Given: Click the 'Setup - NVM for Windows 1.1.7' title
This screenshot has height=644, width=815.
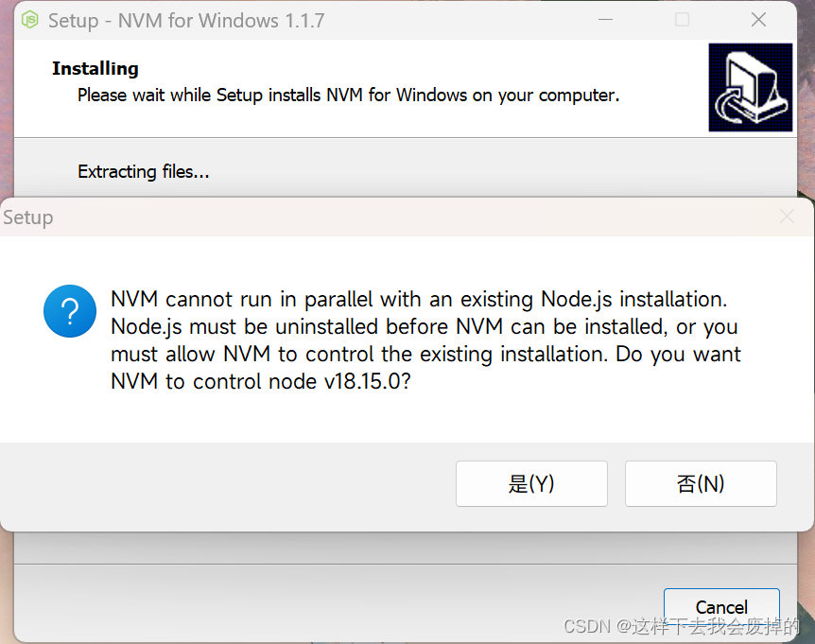Looking at the screenshot, I should 186,21.
